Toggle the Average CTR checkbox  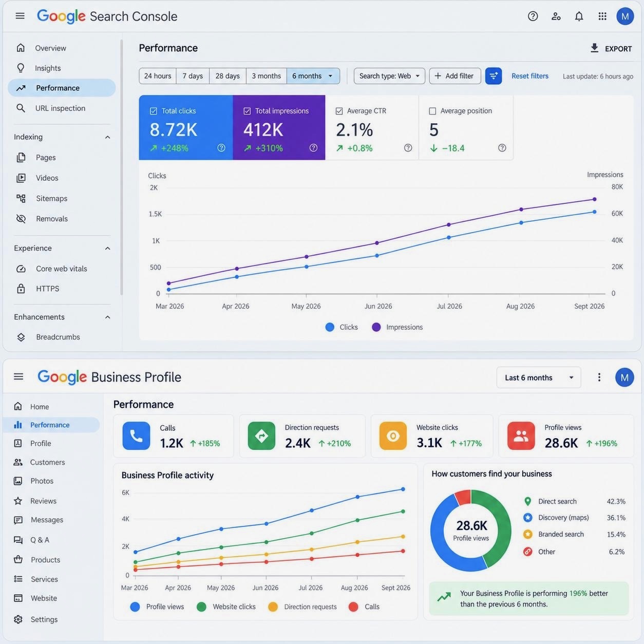[339, 111]
